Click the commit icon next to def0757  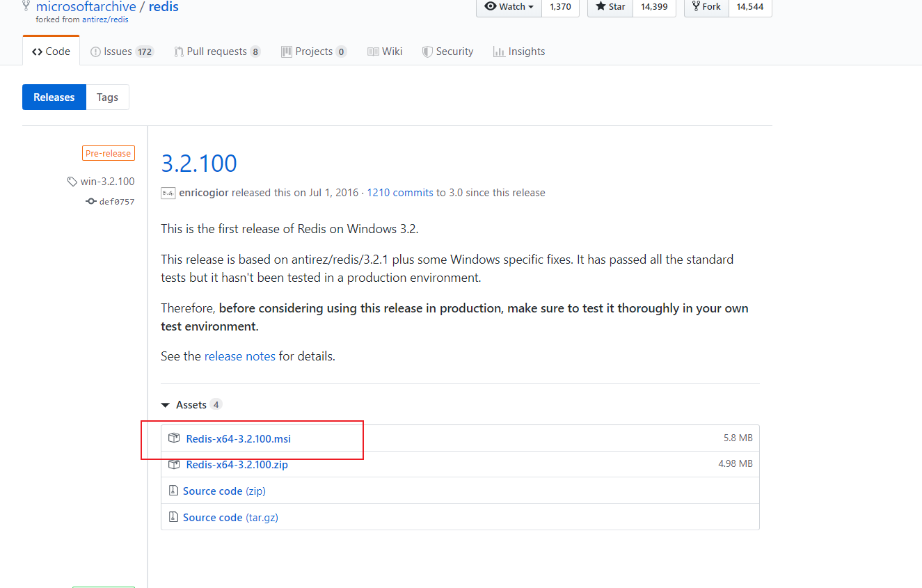click(90, 202)
